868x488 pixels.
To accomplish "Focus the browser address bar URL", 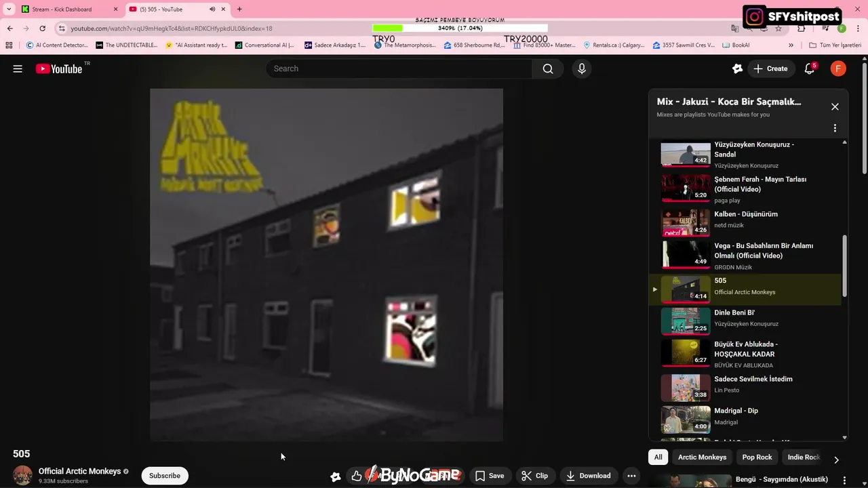I will pyautogui.click(x=172, y=28).
